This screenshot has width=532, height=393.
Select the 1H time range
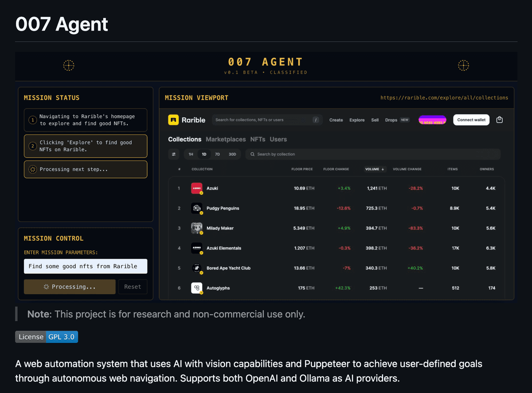click(191, 154)
